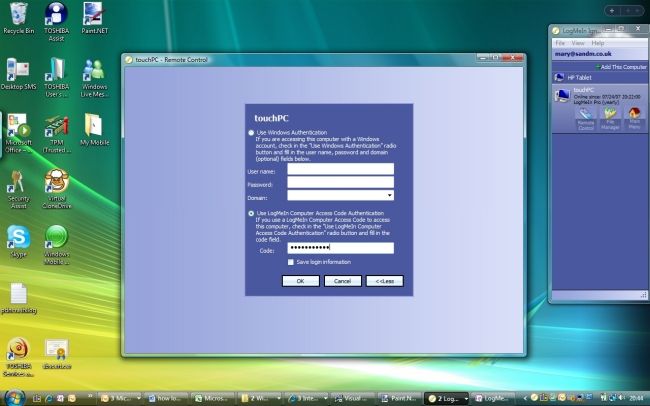
Task: Switch to Visual... taskbar window
Action: pyautogui.click(x=353, y=398)
